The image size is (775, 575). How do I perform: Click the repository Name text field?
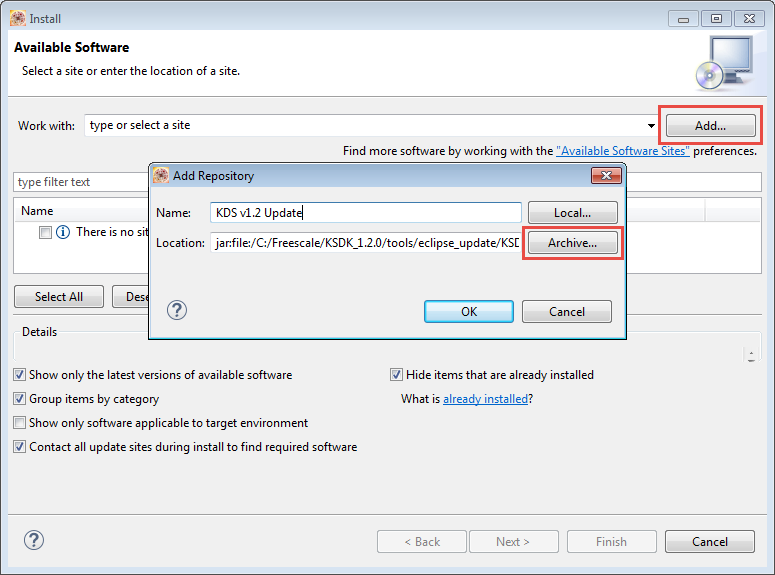coord(365,212)
